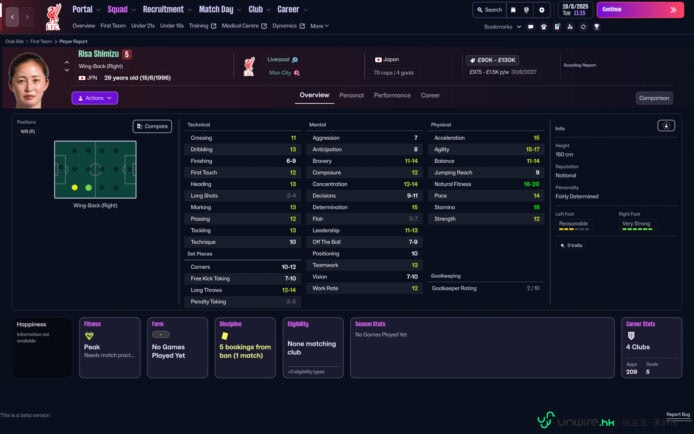Open the Form card
Image resolution: width=694 pixels, height=434 pixels.
(177, 348)
